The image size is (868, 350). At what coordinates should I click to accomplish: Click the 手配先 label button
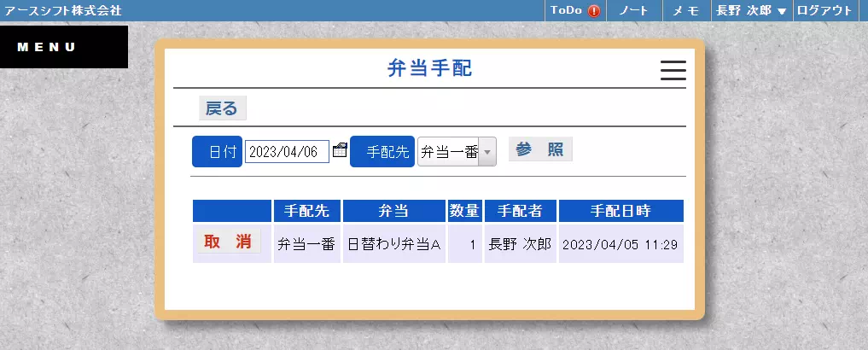tap(382, 152)
